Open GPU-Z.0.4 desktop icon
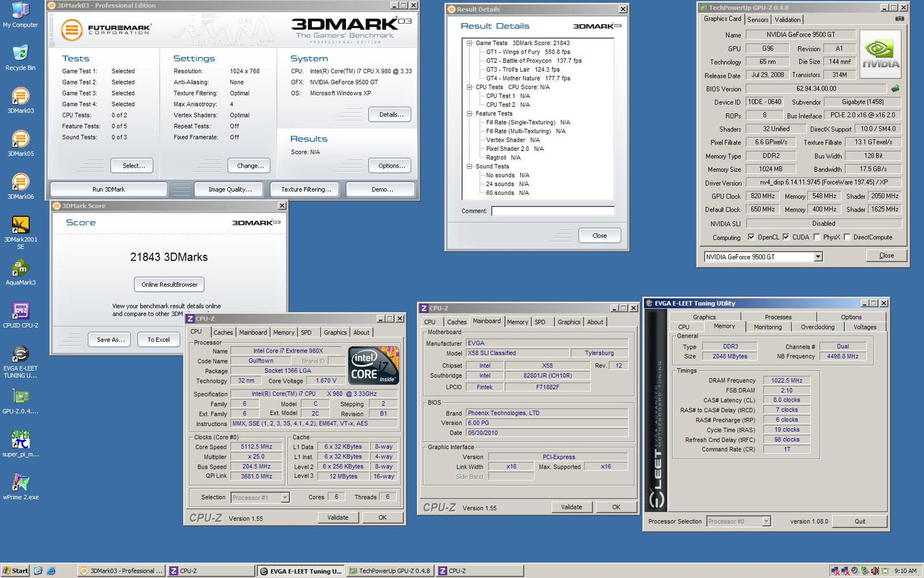Screen dimensions: 924x578 coord(20,402)
